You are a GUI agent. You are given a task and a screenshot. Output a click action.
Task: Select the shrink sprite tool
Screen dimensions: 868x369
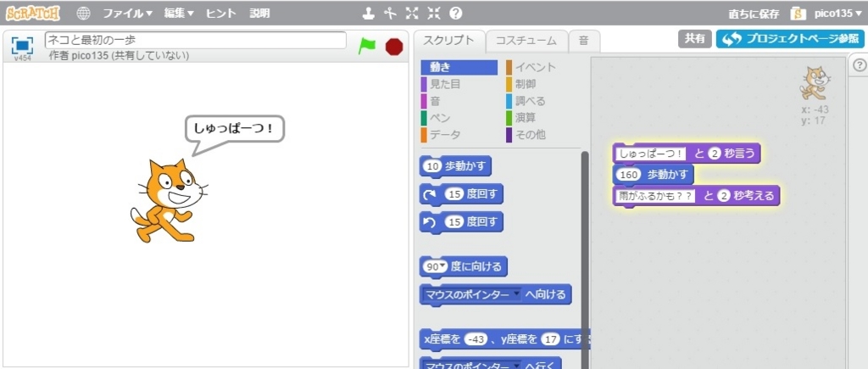[x=434, y=14]
